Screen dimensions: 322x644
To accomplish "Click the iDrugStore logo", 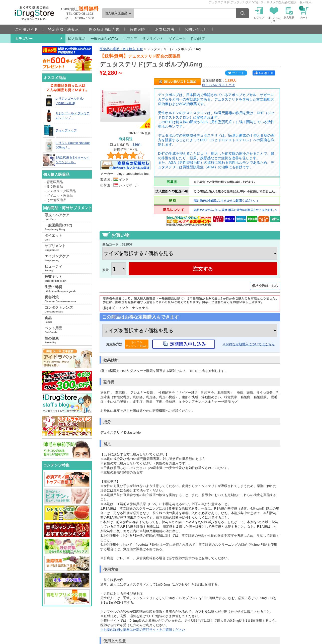I will click(x=34, y=13).
